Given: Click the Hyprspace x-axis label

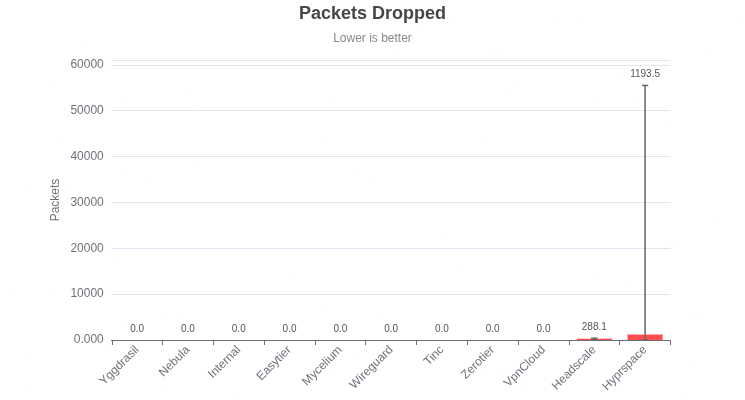Looking at the screenshot, I should [x=625, y=367].
